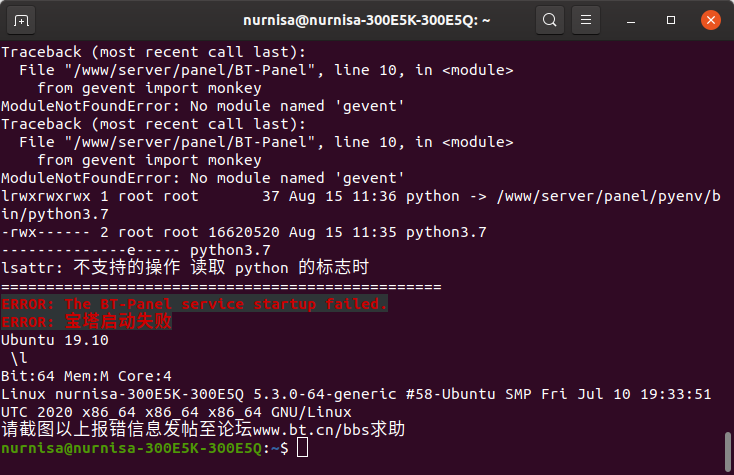The height and width of the screenshot is (475, 734).
Task: Click the 'Linux nurnisa-300E5K-300E5Q 5.3.0-64-generic' line
Action: [356, 394]
